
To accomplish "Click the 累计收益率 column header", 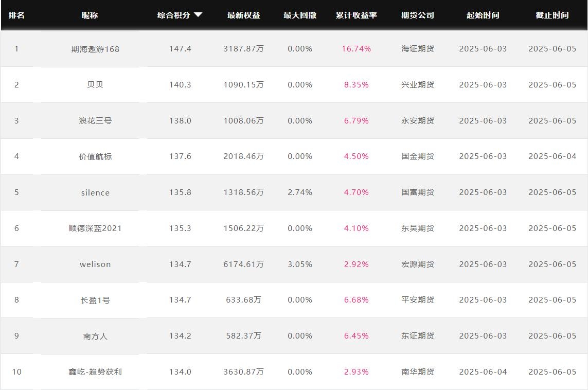I will coord(357,15).
